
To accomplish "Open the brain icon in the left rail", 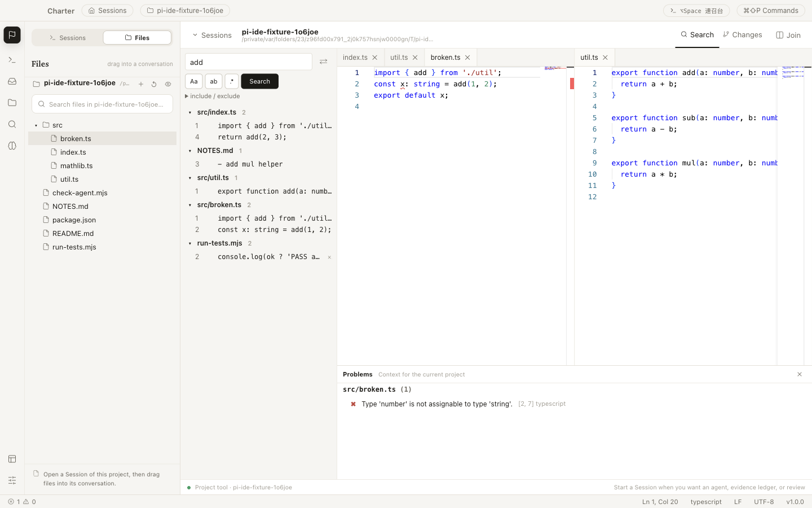I will 12,146.
